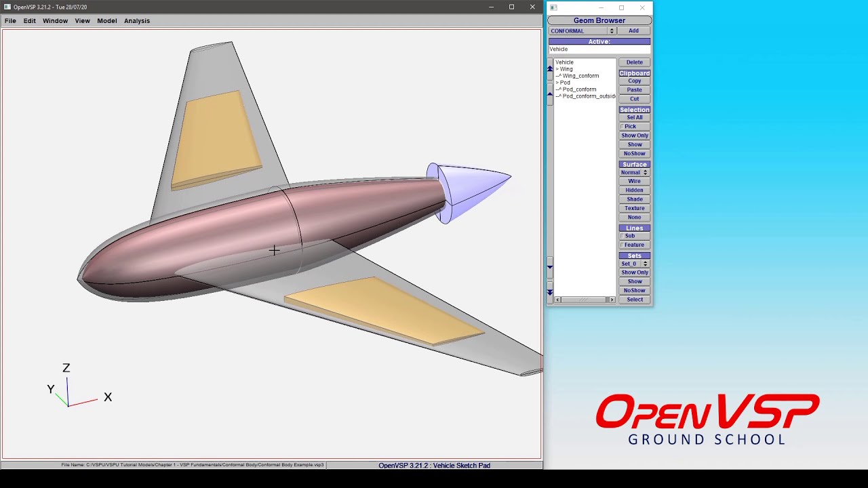Click the OpenVSP title bar app icon
The height and width of the screenshot is (488, 868).
coord(7,7)
